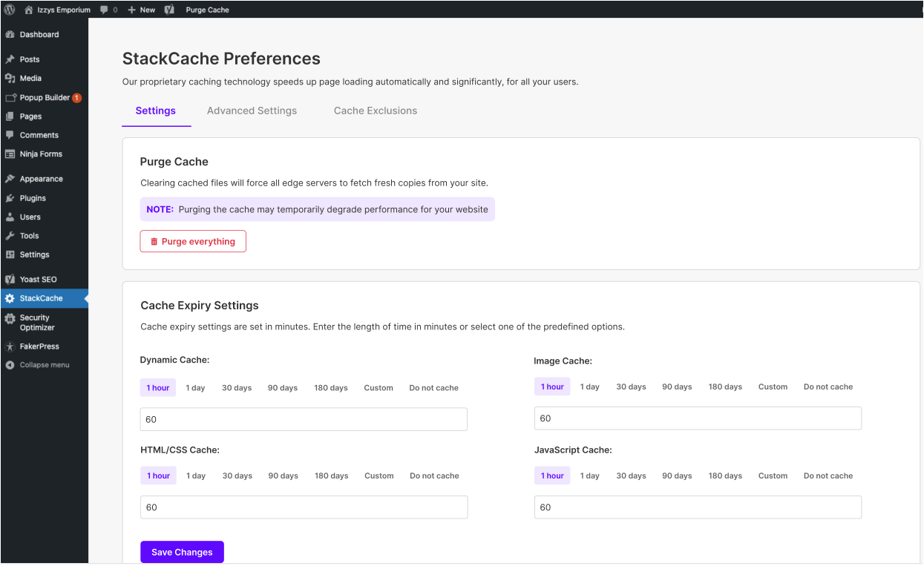Select Custom for Dynamic Cache
The image size is (924, 566).
point(379,388)
